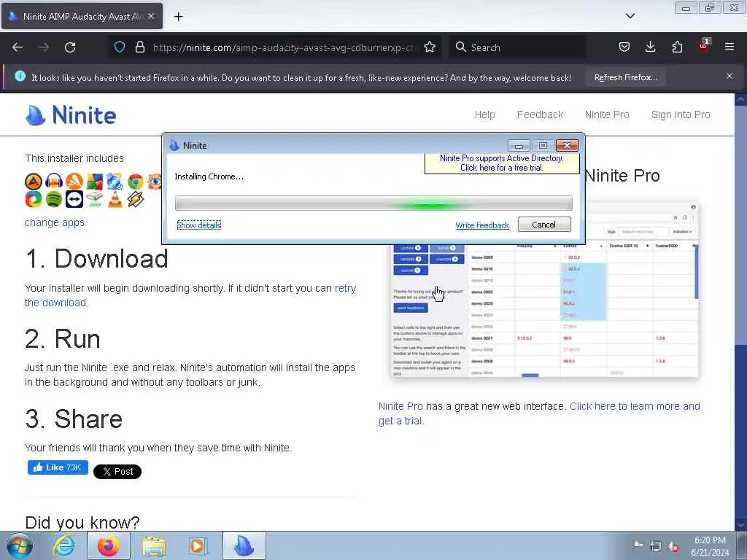The width and height of the screenshot is (747, 560).
Task: Open Windows Explorer folder on taskbar
Action: [154, 545]
